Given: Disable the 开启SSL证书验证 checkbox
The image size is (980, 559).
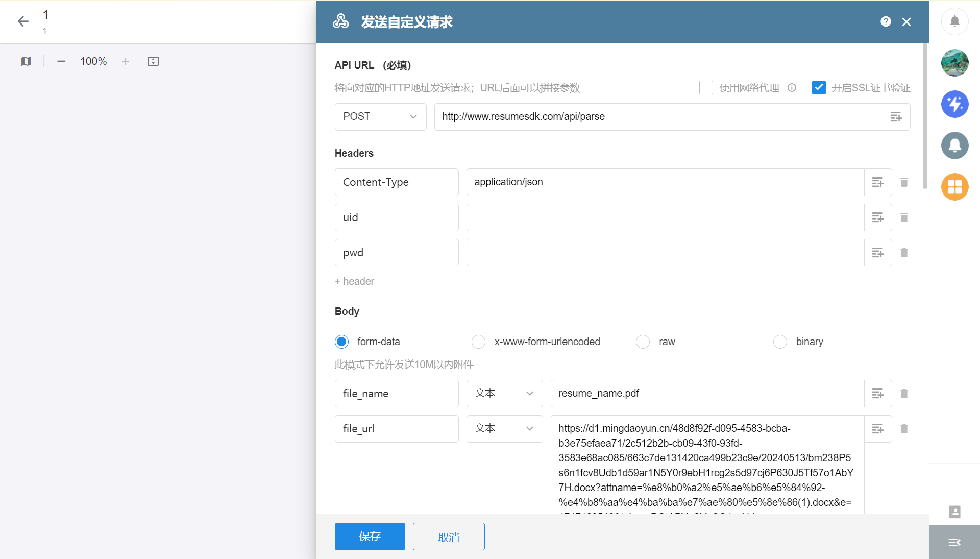Looking at the screenshot, I should click(819, 88).
